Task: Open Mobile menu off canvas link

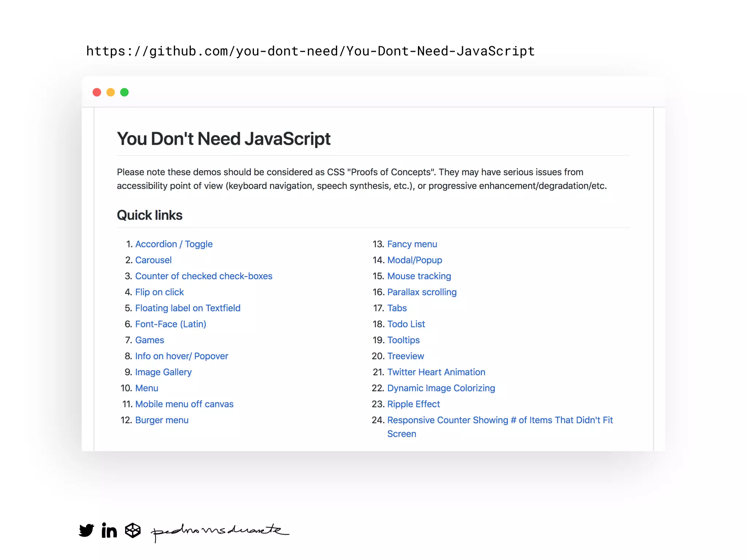Action: click(184, 404)
